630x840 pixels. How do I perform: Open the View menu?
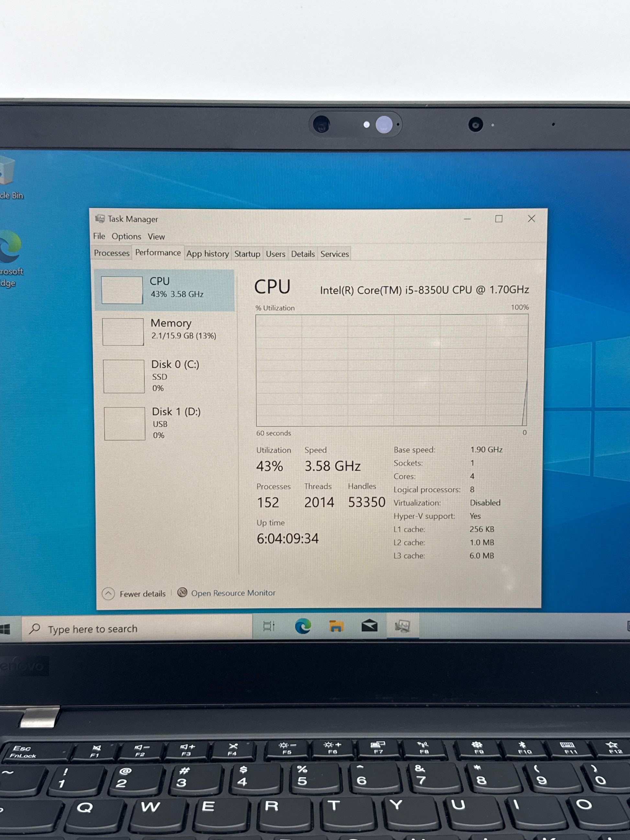coord(156,237)
